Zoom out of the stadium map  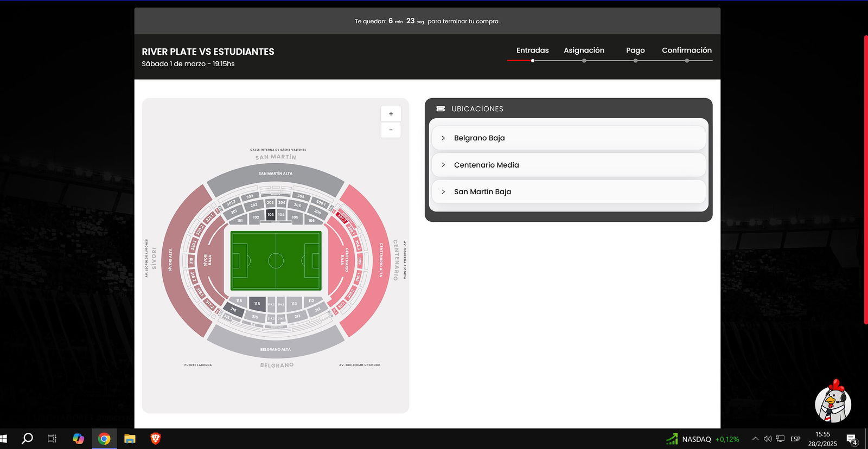pyautogui.click(x=391, y=130)
